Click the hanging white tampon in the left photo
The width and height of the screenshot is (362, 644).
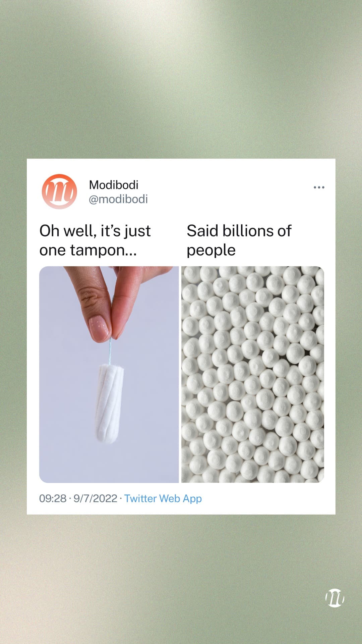coord(110,403)
